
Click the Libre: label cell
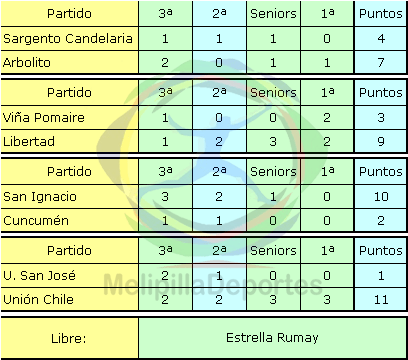click(69, 338)
